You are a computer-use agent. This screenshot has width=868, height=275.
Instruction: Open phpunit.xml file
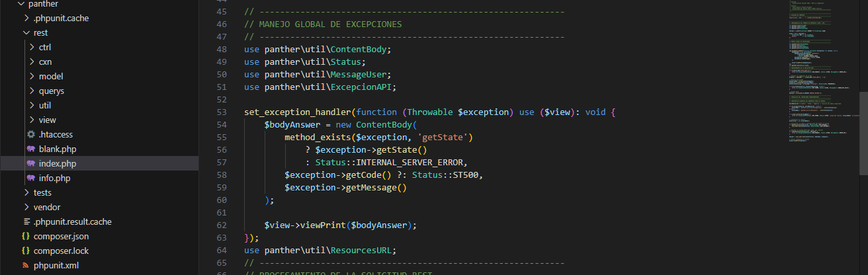[56, 265]
